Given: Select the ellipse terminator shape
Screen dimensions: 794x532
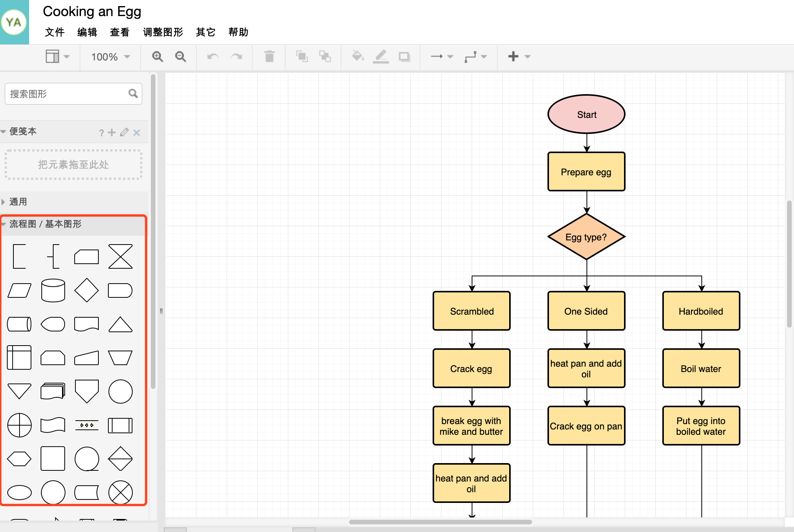Looking at the screenshot, I should [x=19, y=492].
